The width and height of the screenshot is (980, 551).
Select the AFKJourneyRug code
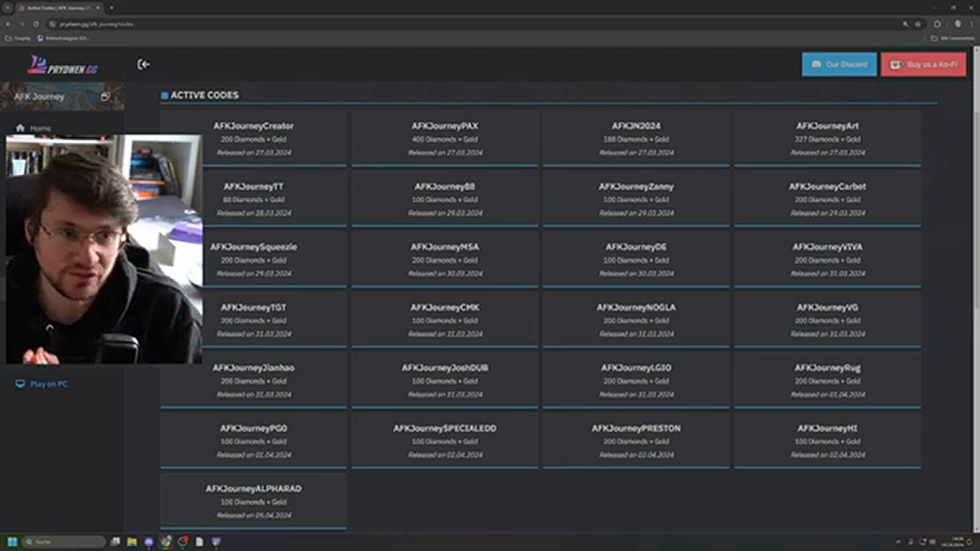coord(827,381)
